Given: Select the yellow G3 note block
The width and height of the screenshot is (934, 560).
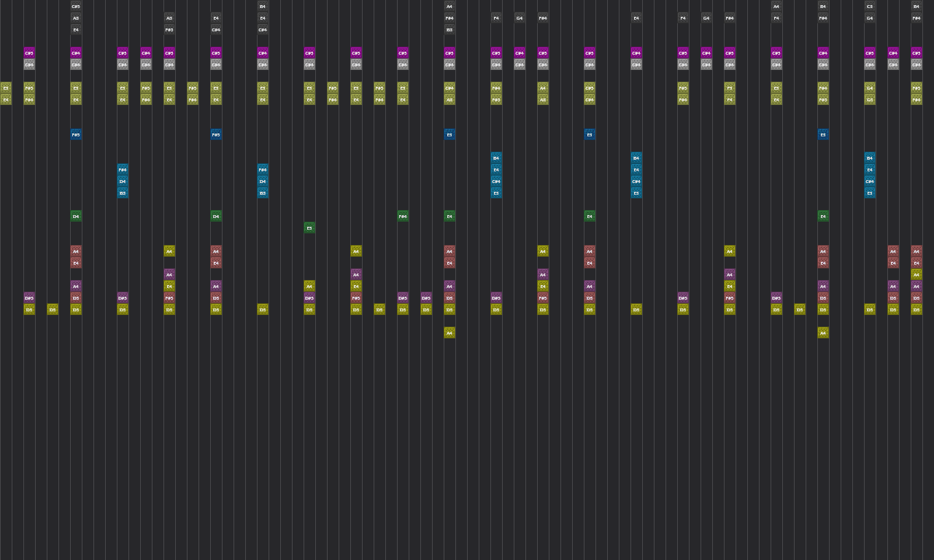Looking at the screenshot, I should coord(870,99).
